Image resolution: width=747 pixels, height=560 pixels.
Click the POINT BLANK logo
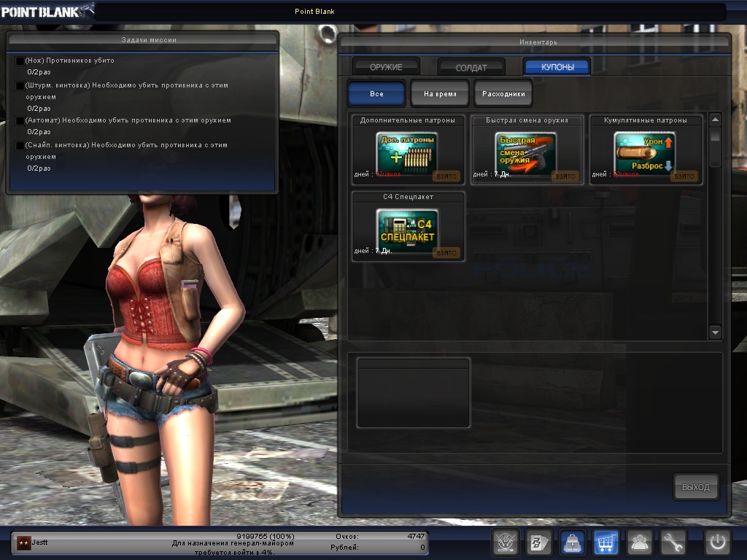(46, 12)
